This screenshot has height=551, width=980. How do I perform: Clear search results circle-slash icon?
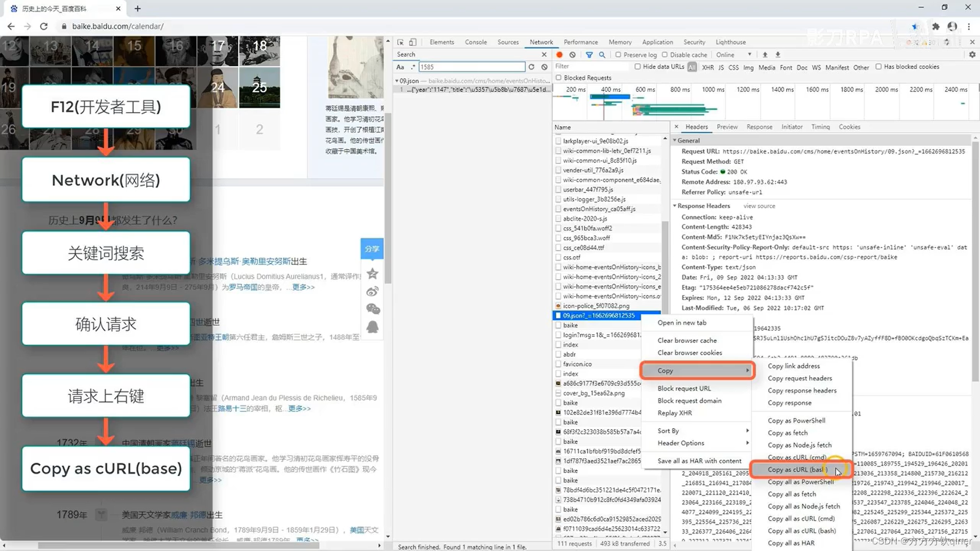click(545, 67)
